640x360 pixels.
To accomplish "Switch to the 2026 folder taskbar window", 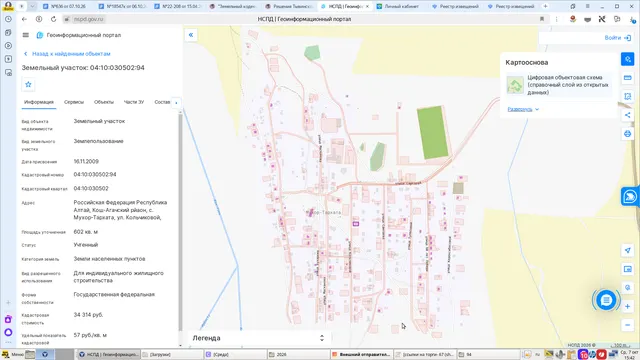I will click(x=298, y=354).
